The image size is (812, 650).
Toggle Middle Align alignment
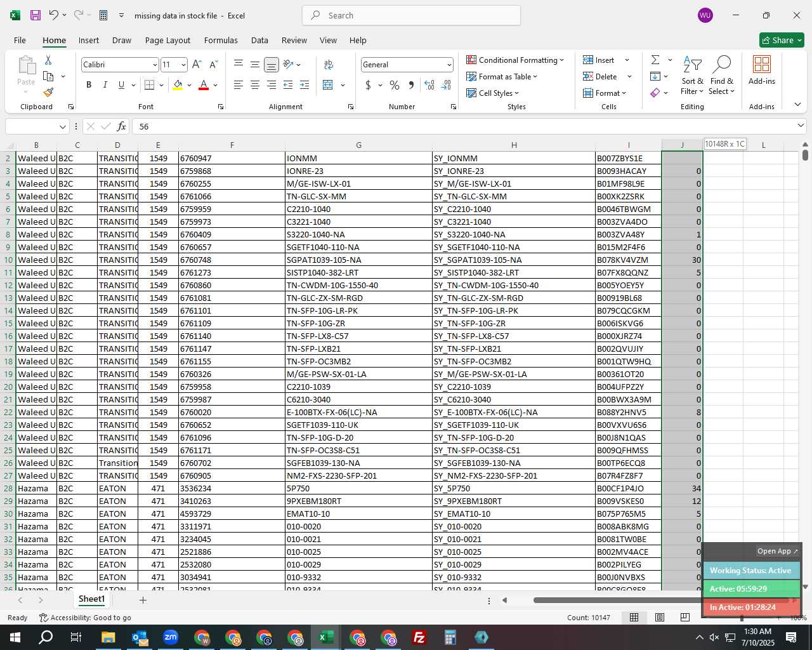tap(254, 64)
